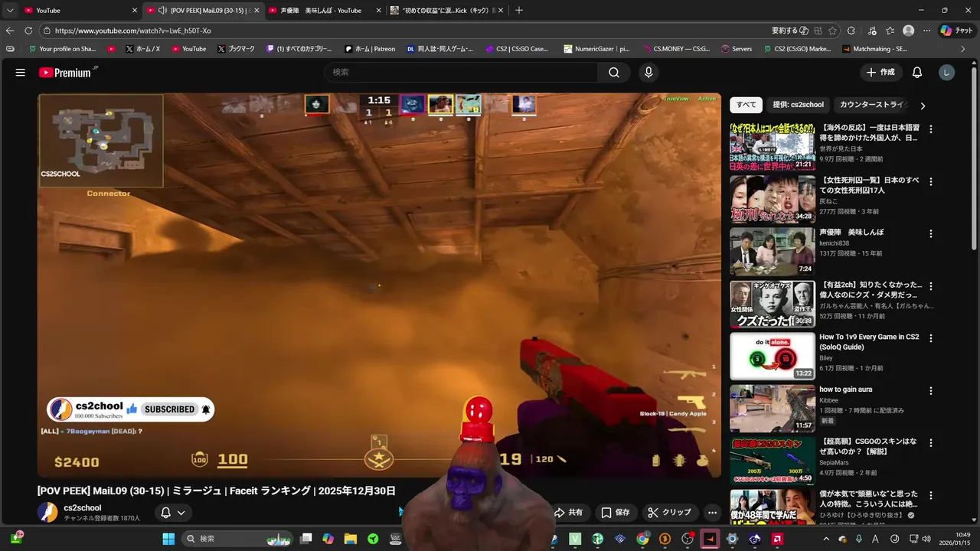Image resolution: width=980 pixels, height=551 pixels.
Task: Open more options for 有益2ch video
Action: click(x=931, y=286)
